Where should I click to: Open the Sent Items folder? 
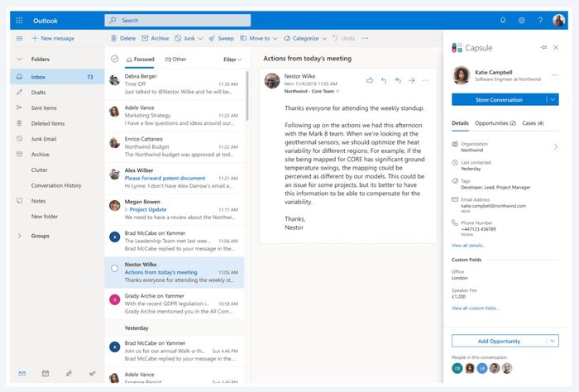tap(57, 108)
